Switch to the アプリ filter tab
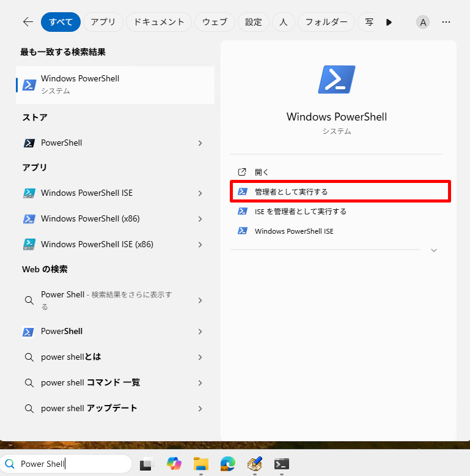The height and width of the screenshot is (476, 470). pos(103,22)
